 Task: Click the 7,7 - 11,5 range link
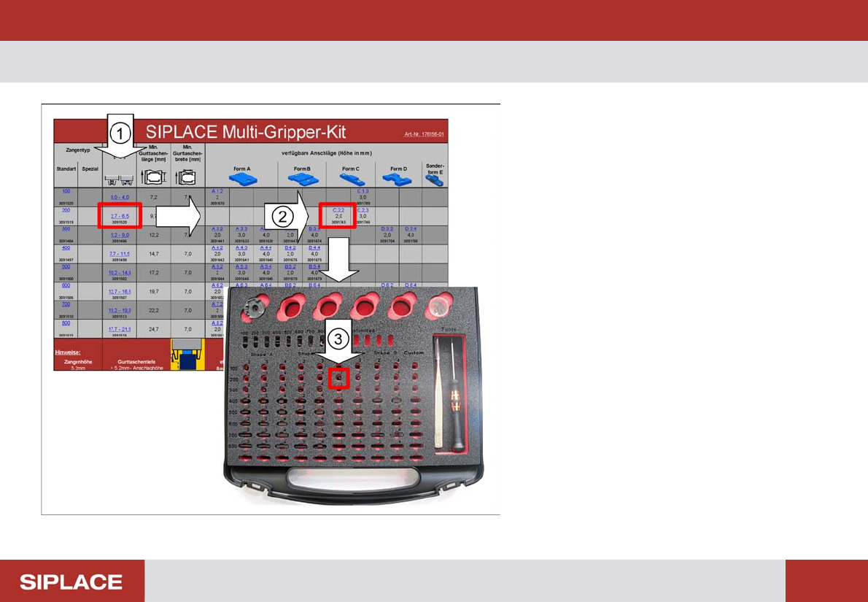point(120,254)
